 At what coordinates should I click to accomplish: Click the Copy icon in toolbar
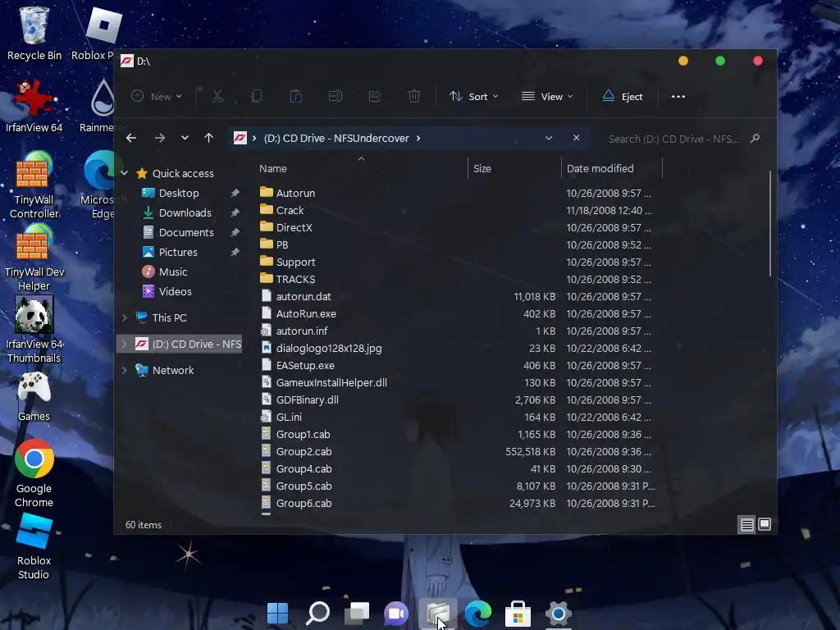257,97
